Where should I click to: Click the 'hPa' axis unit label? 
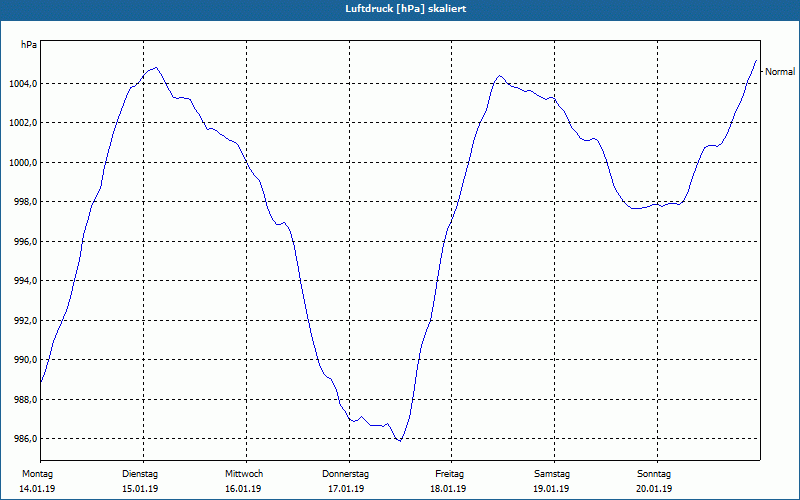[x=29, y=45]
